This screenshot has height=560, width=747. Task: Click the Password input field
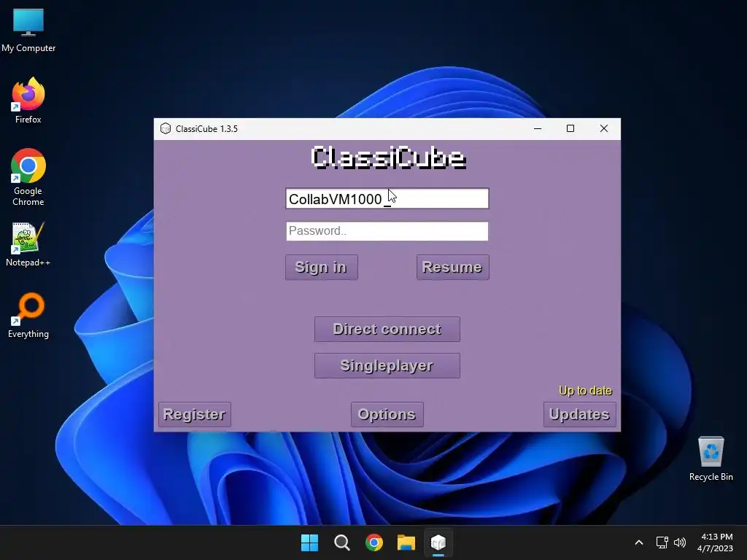(x=387, y=231)
